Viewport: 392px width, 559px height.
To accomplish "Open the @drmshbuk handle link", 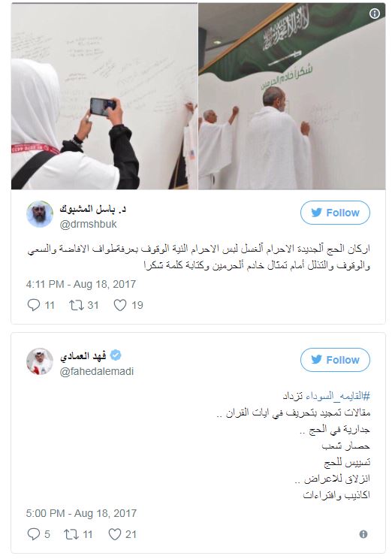I will (x=88, y=224).
